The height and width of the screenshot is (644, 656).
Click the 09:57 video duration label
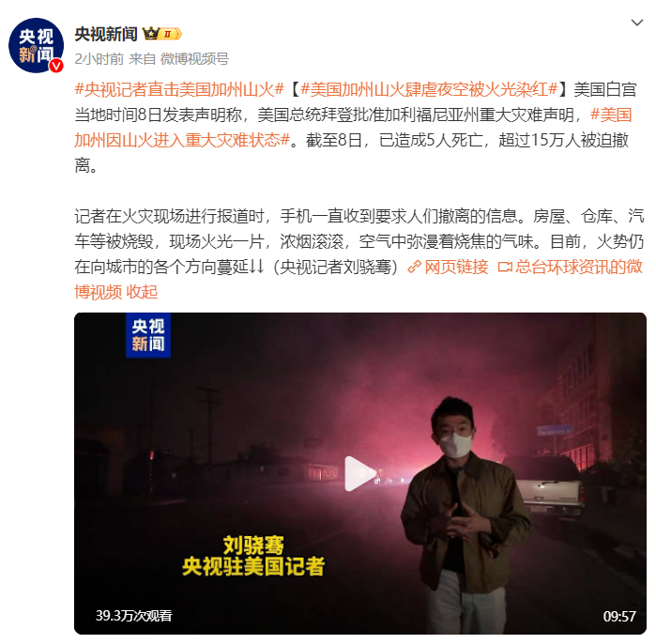[619, 616]
